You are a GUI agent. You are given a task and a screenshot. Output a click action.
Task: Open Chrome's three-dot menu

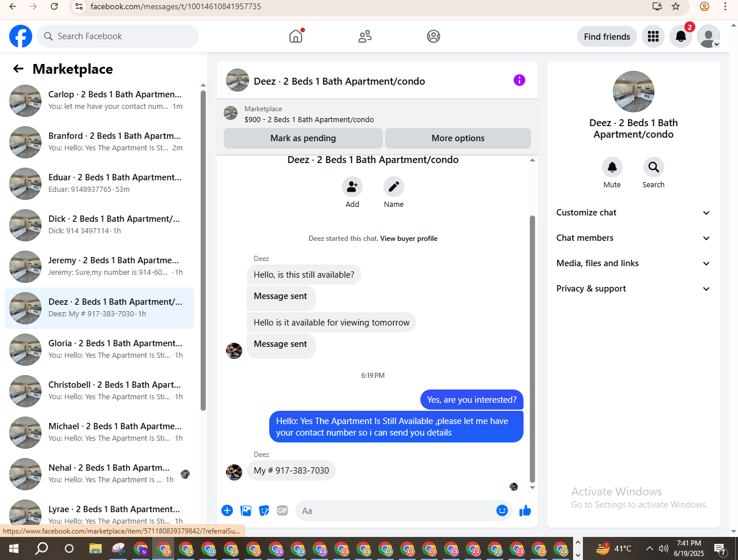coord(725,6)
